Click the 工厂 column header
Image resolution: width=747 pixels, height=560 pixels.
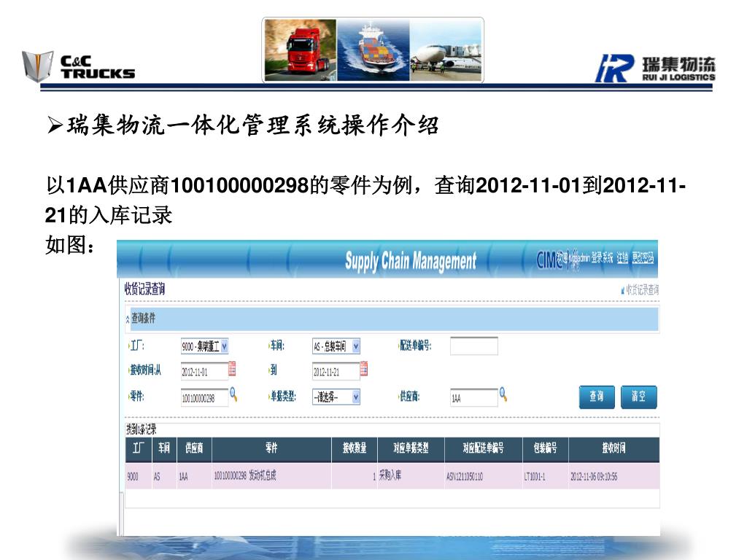pos(139,449)
